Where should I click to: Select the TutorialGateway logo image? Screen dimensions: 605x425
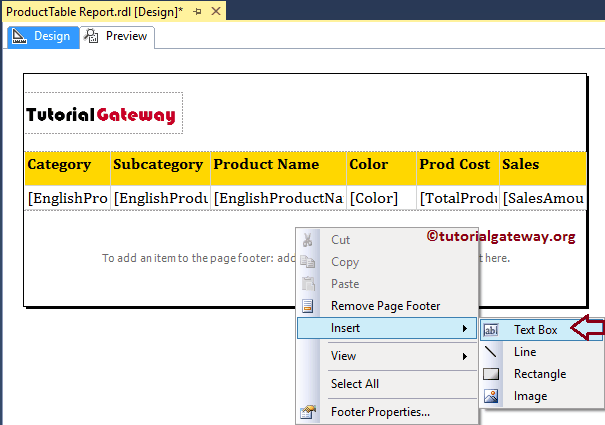pos(104,113)
